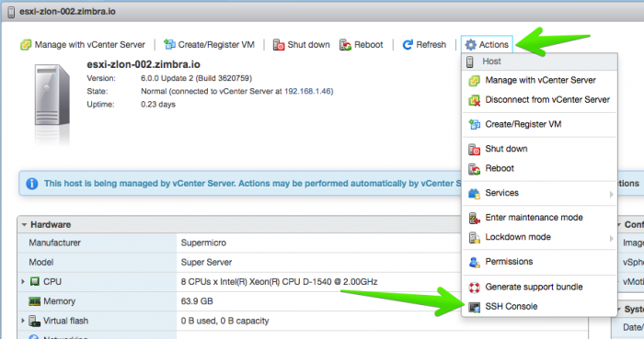The image size is (644, 339).
Task: Click the Virtual flash icon
Action: point(35,321)
